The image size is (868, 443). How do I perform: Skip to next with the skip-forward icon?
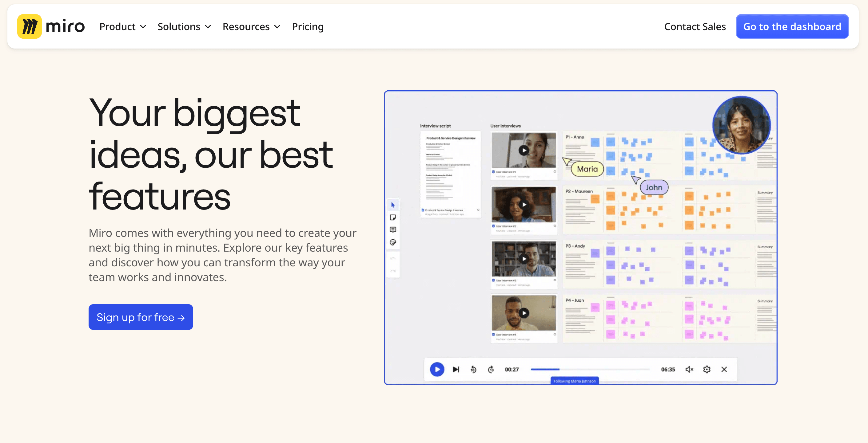(456, 369)
